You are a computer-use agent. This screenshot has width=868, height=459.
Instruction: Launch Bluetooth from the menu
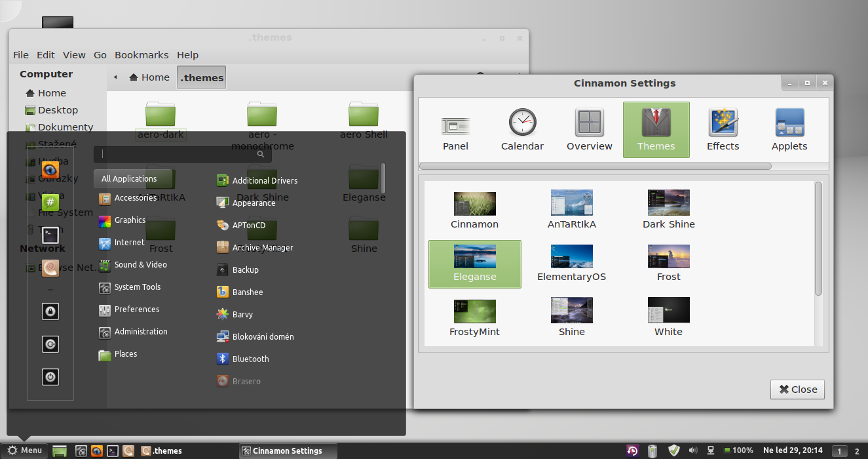tap(243, 359)
